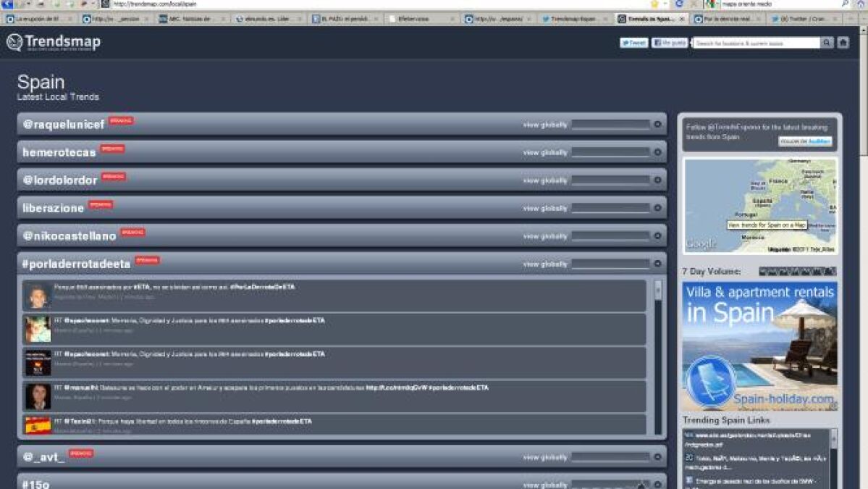This screenshot has height=489, width=868.
Task: Expand the hemerotecas trend row
Action: tap(657, 152)
